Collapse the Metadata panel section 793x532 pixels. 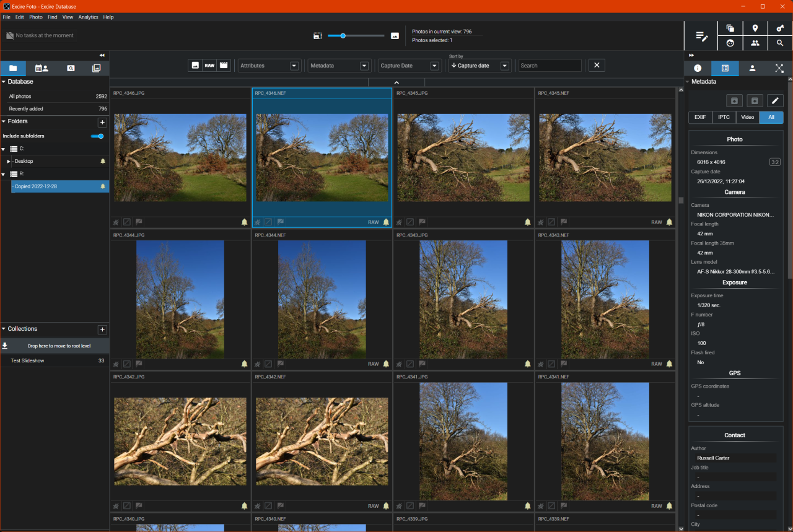coord(687,82)
